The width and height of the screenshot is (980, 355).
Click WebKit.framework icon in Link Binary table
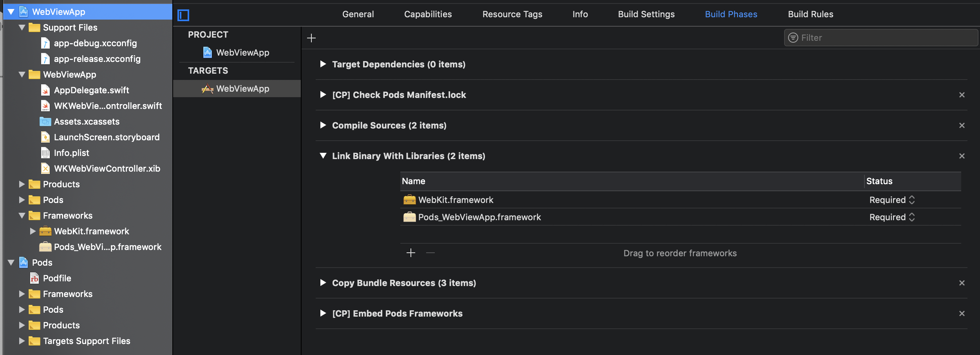(x=410, y=200)
